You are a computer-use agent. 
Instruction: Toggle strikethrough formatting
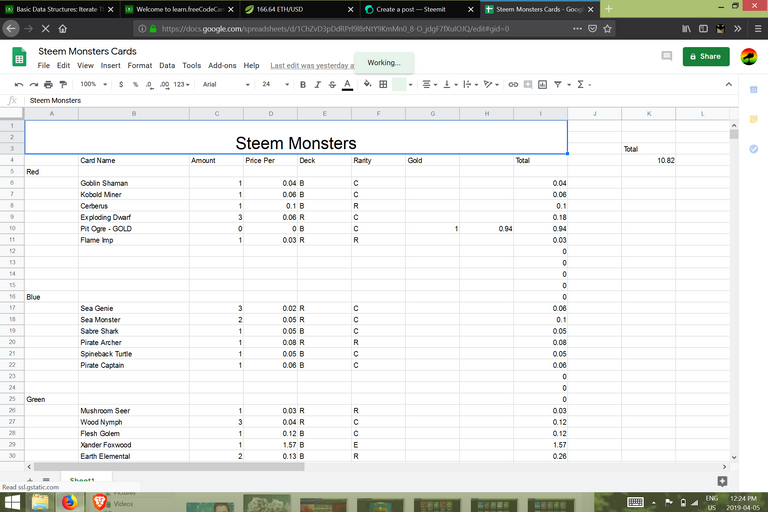[332, 84]
